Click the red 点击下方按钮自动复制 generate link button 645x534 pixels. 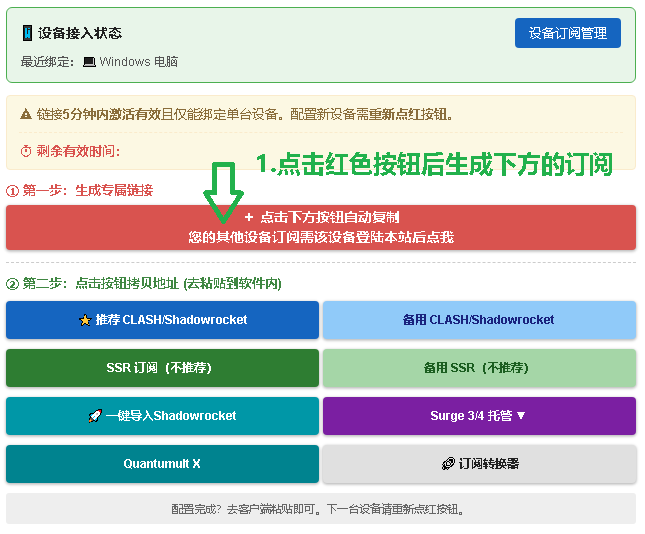pos(321,228)
